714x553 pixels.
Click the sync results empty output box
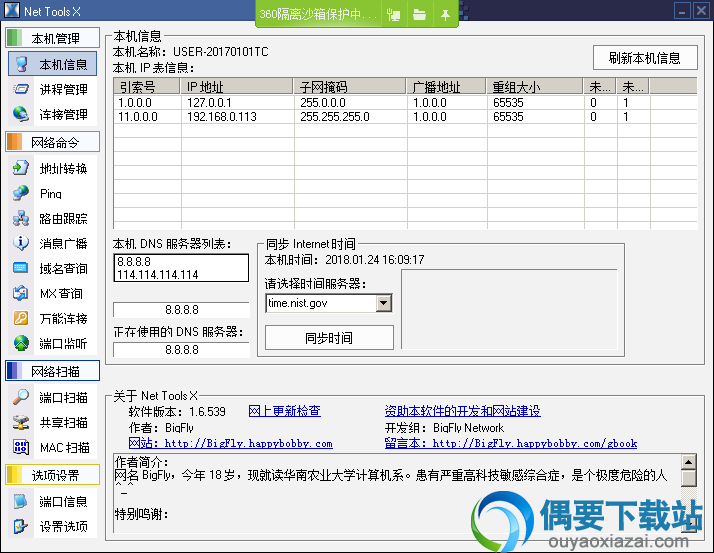pos(509,309)
